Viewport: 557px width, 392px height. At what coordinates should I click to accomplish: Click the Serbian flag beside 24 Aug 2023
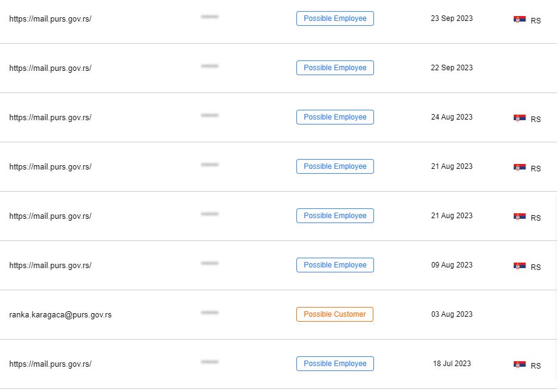pyautogui.click(x=519, y=118)
